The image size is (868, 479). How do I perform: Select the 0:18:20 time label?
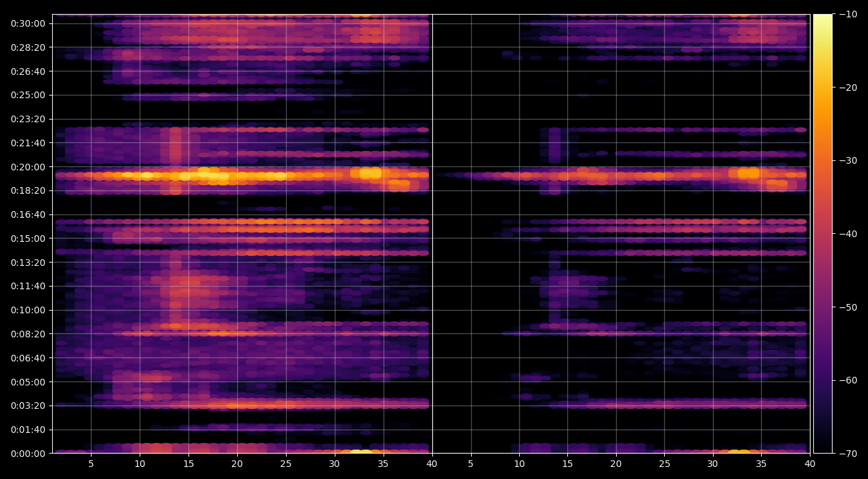pyautogui.click(x=27, y=190)
